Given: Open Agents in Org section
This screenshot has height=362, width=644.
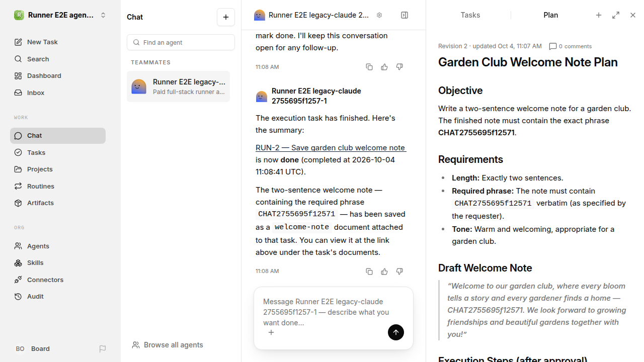Looking at the screenshot, I should (x=58, y=246).
